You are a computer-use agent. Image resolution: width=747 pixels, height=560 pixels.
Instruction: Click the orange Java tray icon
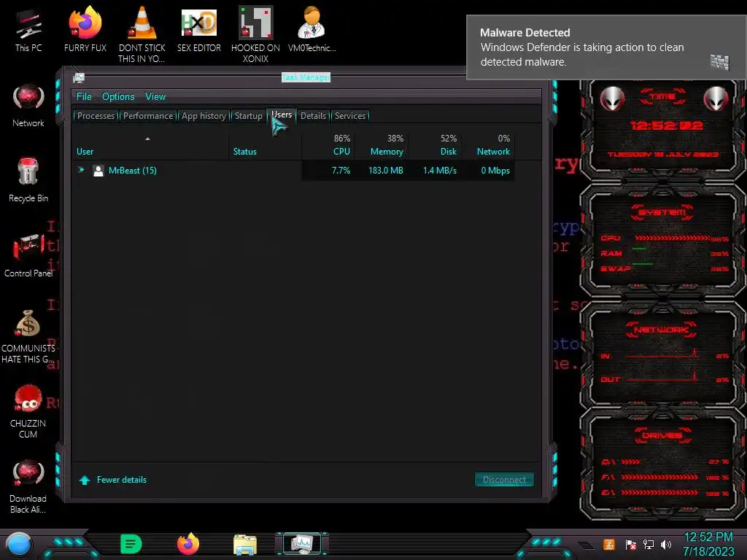[609, 544]
